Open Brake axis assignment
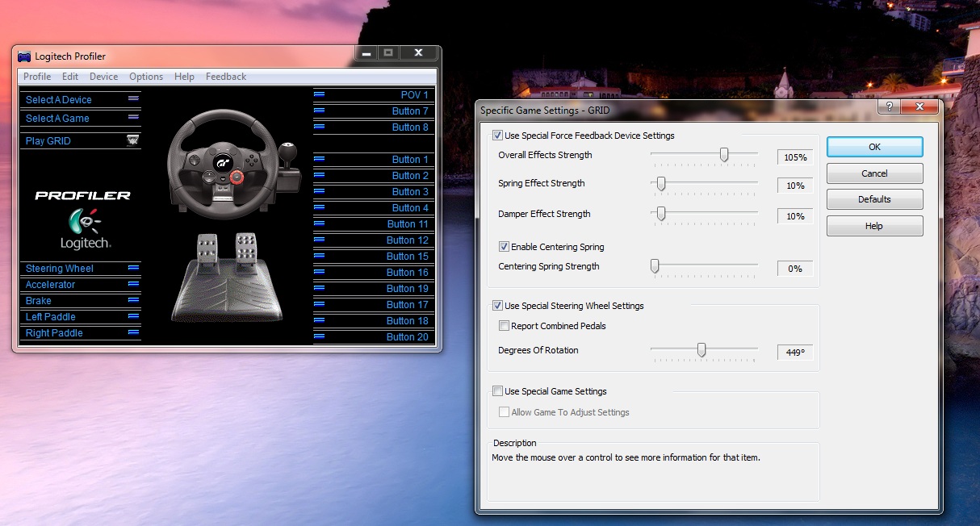The width and height of the screenshot is (980, 526). click(38, 301)
